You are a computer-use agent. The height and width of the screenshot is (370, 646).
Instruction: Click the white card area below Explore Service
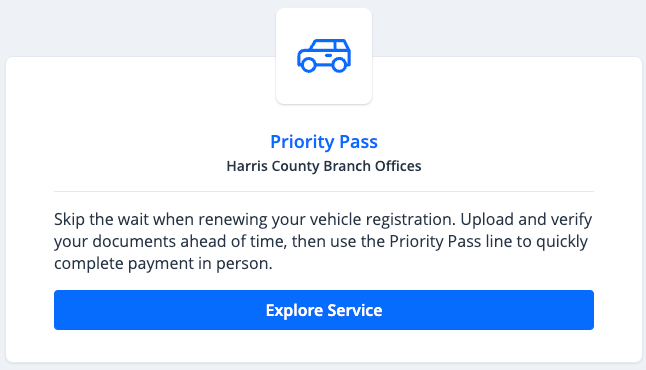(324, 346)
